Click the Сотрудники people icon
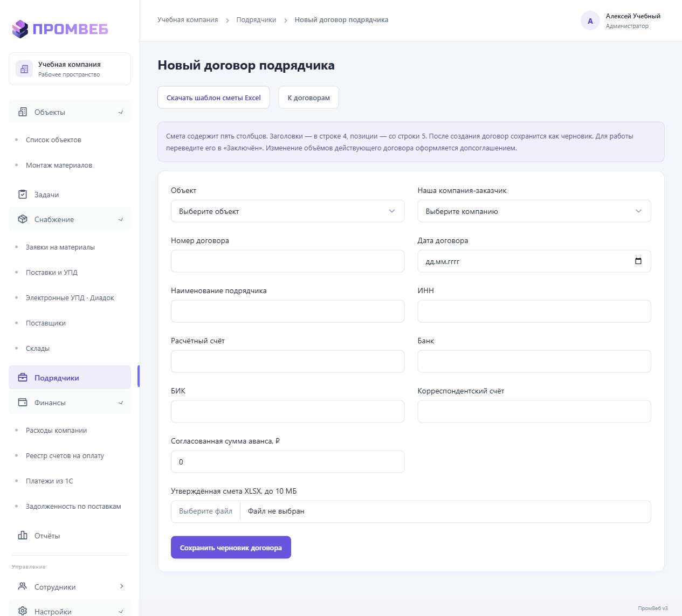 point(23,586)
